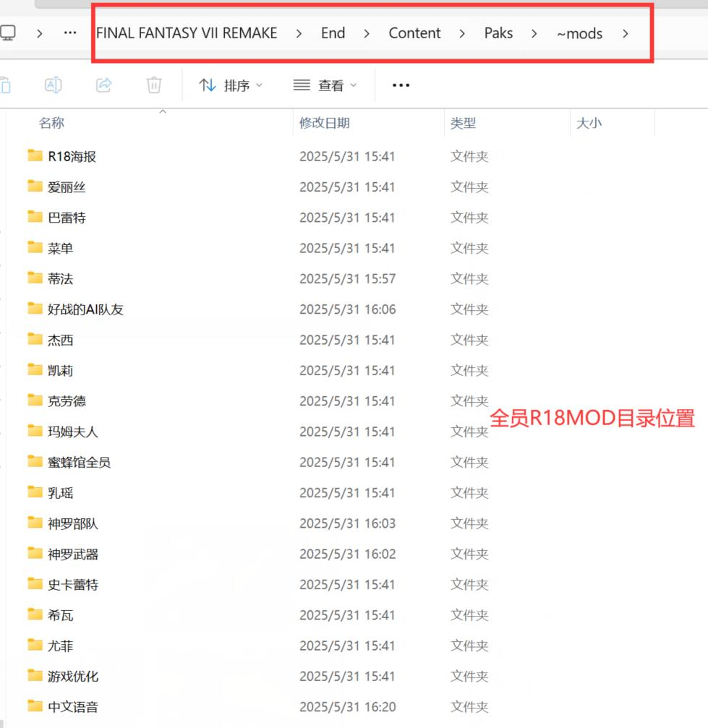The width and height of the screenshot is (708, 728).
Task: Click the folder icon beside 蒂法
Action: click(x=35, y=278)
